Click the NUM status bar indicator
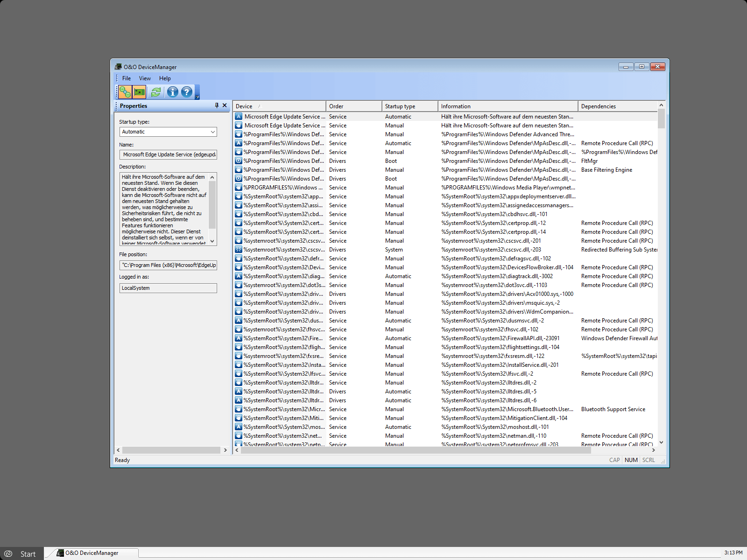Viewport: 747px width, 560px height. coord(631,460)
